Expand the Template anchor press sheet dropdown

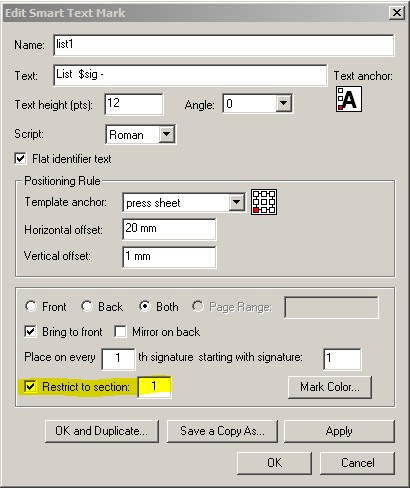pos(237,202)
